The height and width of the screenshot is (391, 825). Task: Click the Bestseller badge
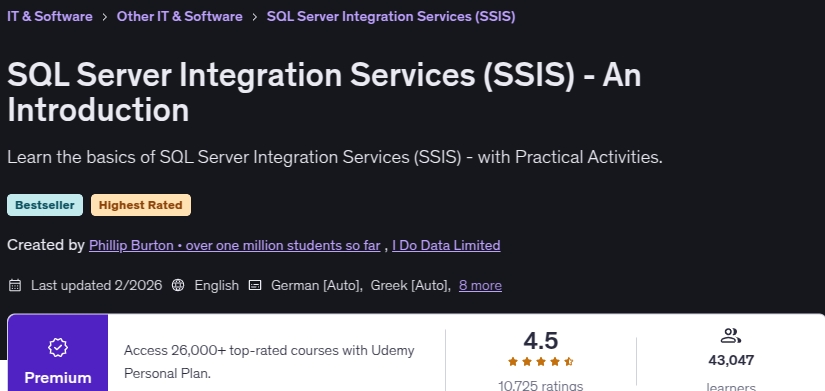[x=45, y=205]
